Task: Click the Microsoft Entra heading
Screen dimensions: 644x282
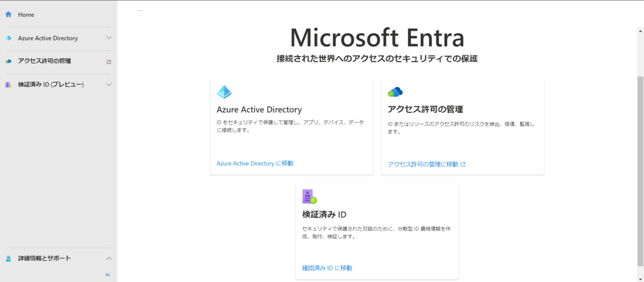Action: [x=377, y=38]
